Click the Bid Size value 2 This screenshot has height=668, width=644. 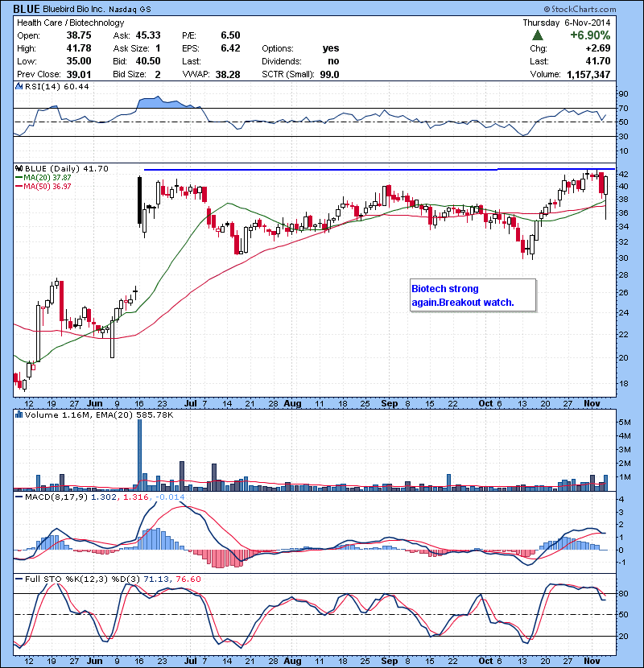tap(158, 75)
